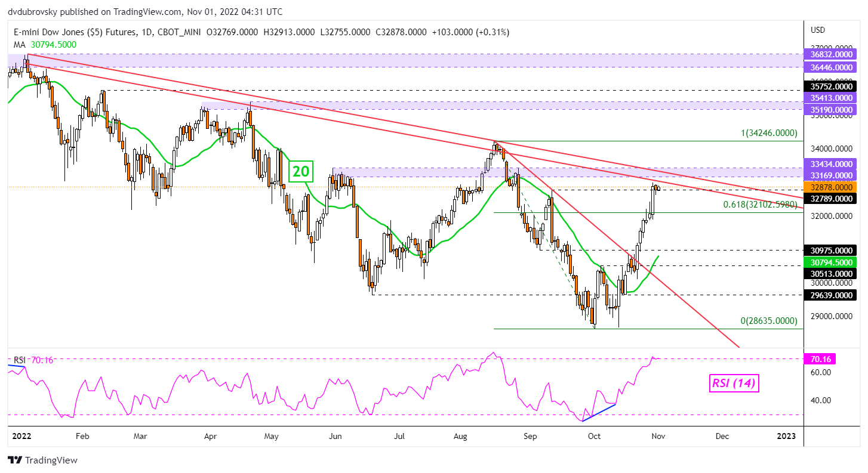Screen dimensions: 868x473
Task: Click the 34000.0000 price axis tick
Action: [831, 149]
